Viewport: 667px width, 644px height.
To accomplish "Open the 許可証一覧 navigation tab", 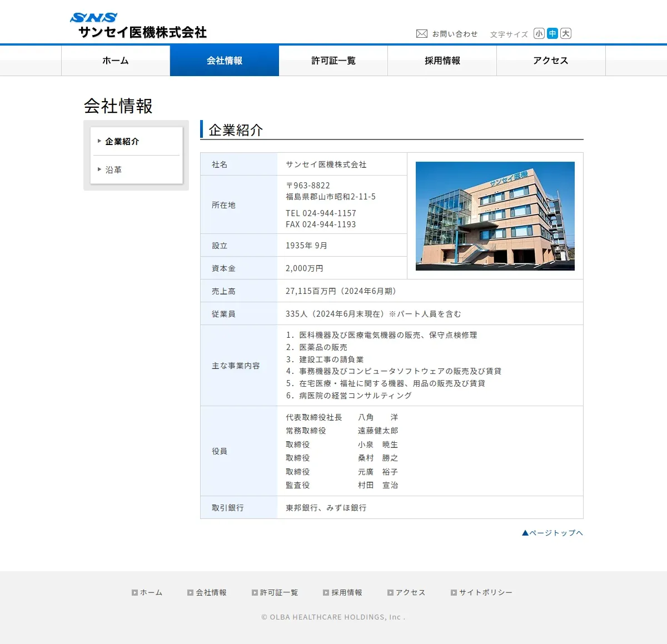I will pos(333,61).
